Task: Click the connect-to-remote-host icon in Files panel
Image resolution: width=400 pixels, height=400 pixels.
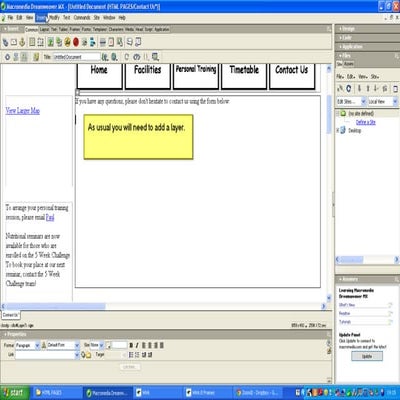Action: click(x=340, y=89)
